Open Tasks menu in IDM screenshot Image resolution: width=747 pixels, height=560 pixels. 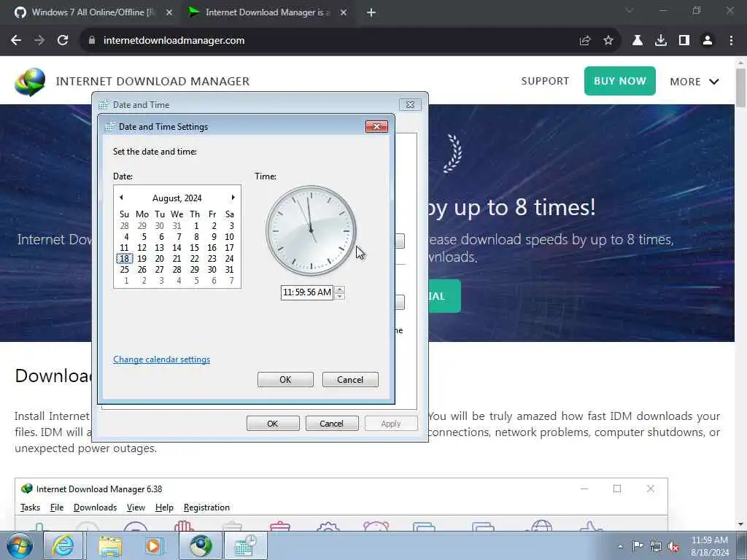coord(30,507)
